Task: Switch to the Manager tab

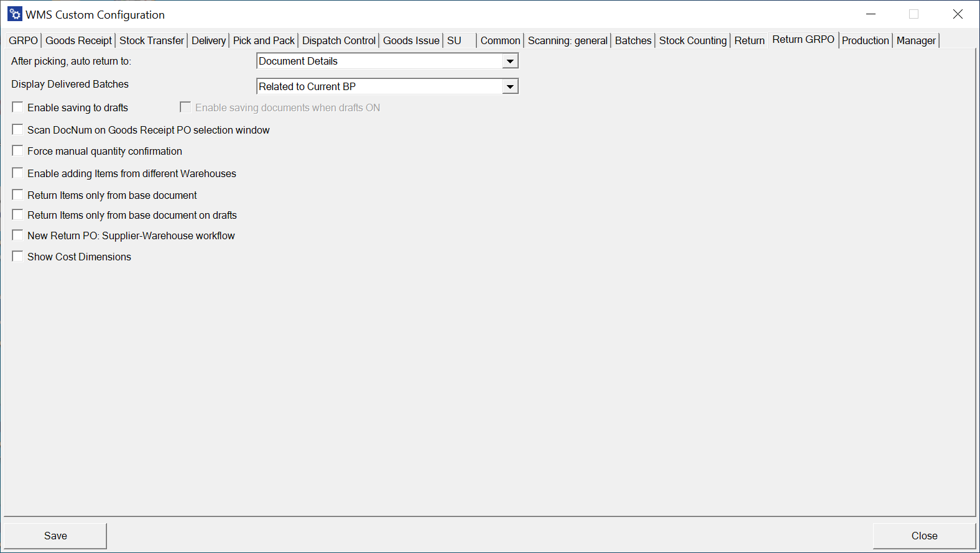Action: click(x=915, y=40)
